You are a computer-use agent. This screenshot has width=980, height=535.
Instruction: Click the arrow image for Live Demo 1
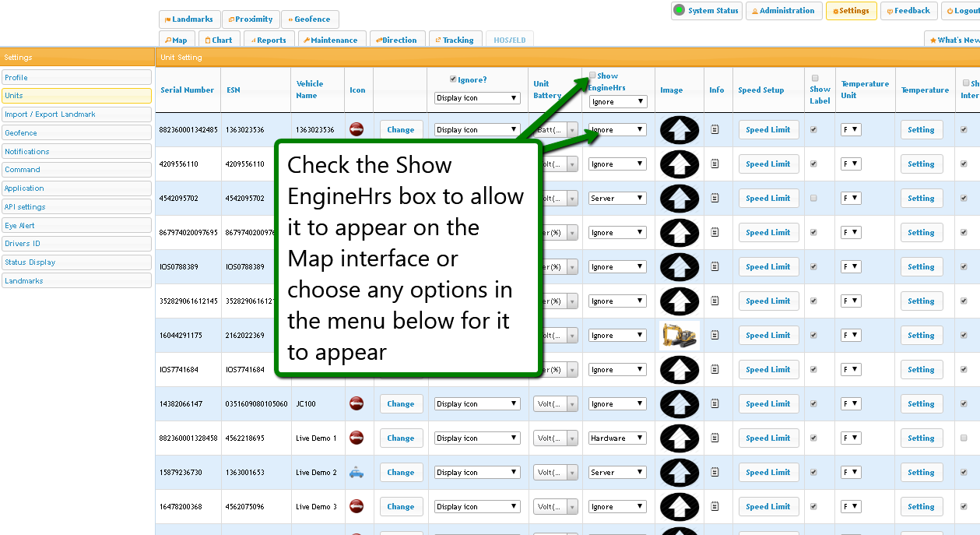(x=679, y=438)
